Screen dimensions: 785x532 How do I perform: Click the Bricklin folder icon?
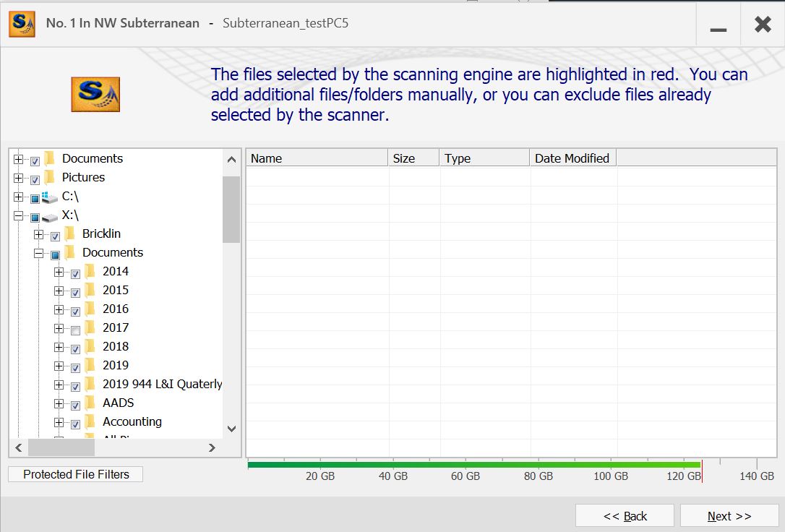point(70,233)
